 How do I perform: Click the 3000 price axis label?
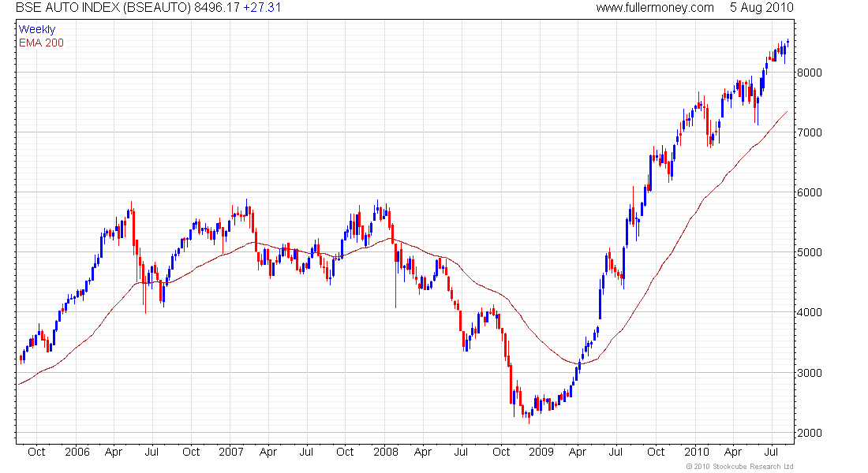point(810,373)
